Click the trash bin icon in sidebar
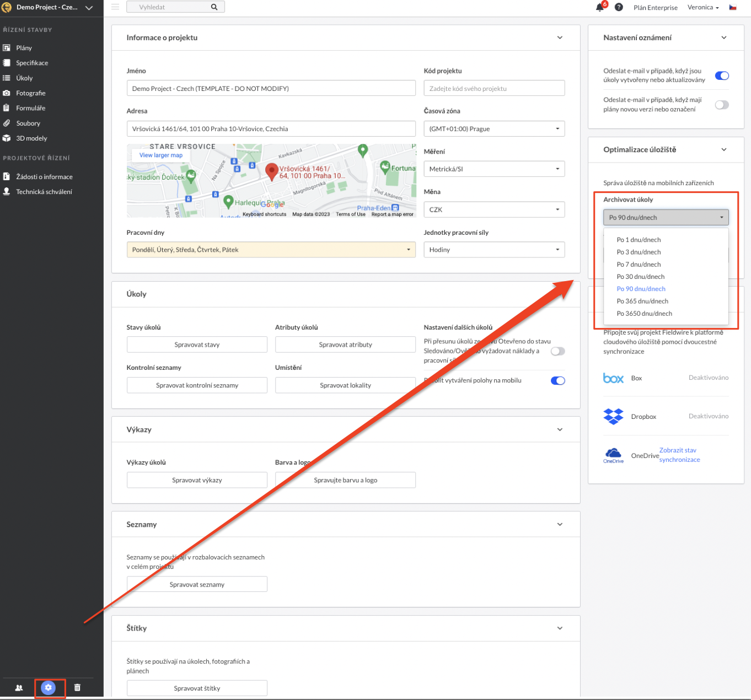The image size is (751, 700). [77, 687]
